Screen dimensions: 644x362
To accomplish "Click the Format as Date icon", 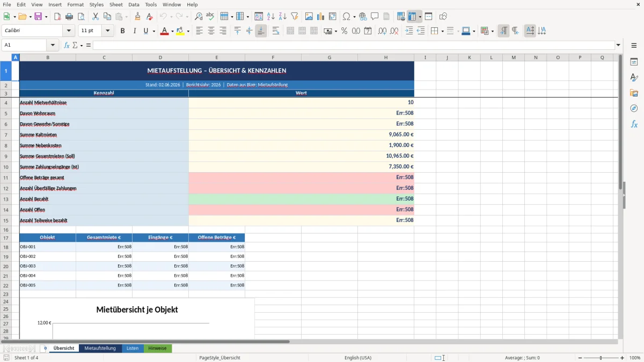I will [x=368, y=31].
